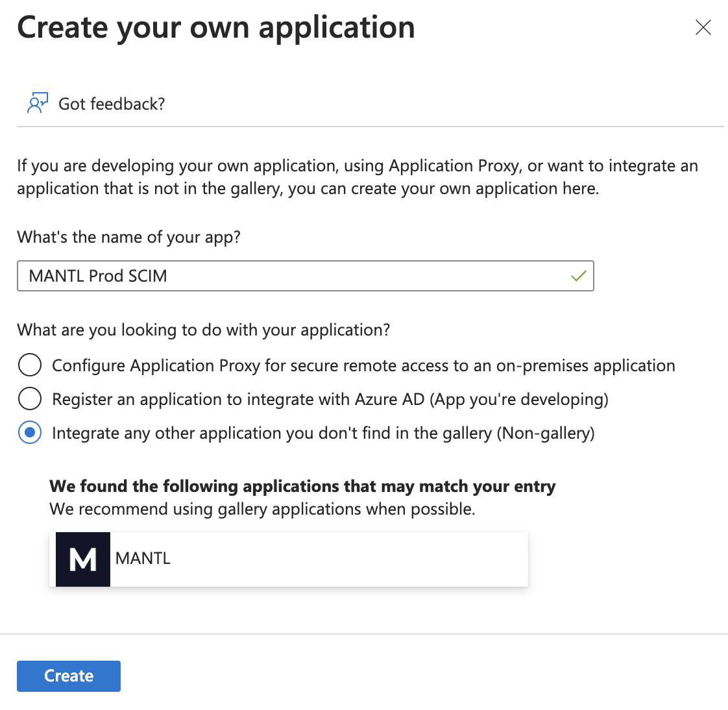This screenshot has height=710, width=728.
Task: Click We found the following applications heading
Action: click(302, 486)
